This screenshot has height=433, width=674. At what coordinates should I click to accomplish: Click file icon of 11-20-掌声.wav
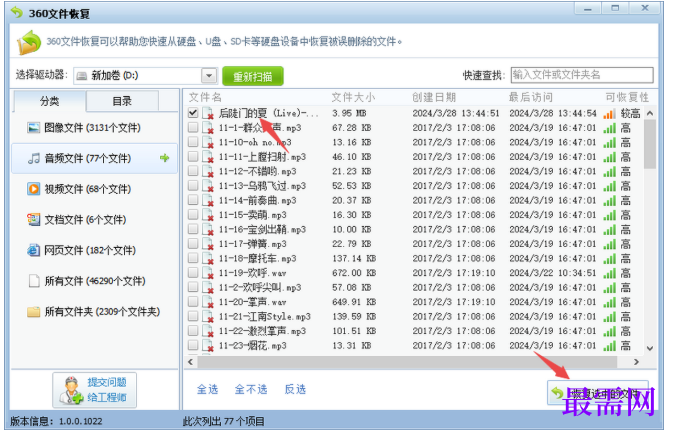(208, 302)
